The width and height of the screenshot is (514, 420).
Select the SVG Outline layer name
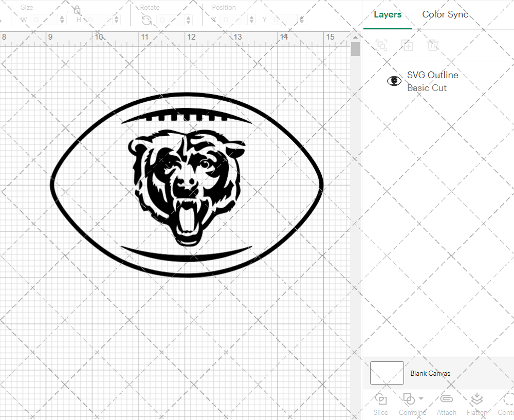432,75
